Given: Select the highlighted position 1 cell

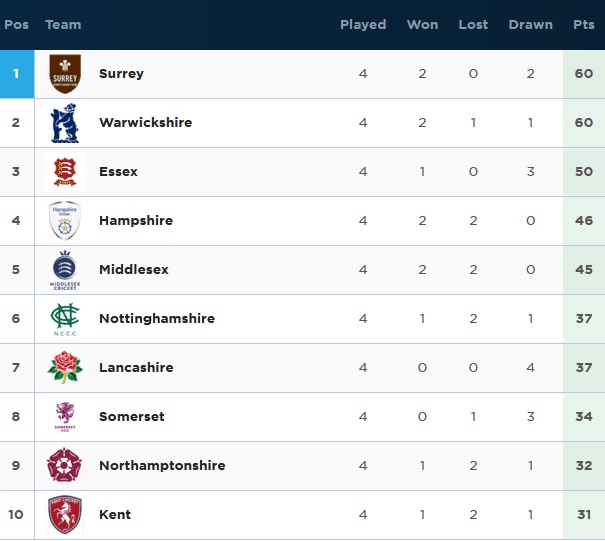Looking at the screenshot, I should 17,74.
